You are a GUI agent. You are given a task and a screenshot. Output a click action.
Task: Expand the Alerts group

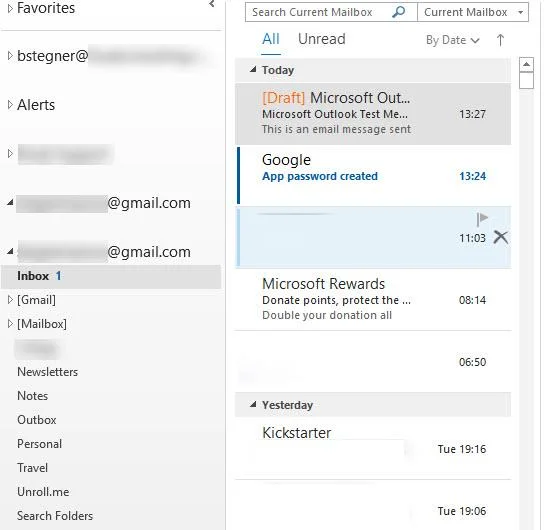[x=10, y=105]
